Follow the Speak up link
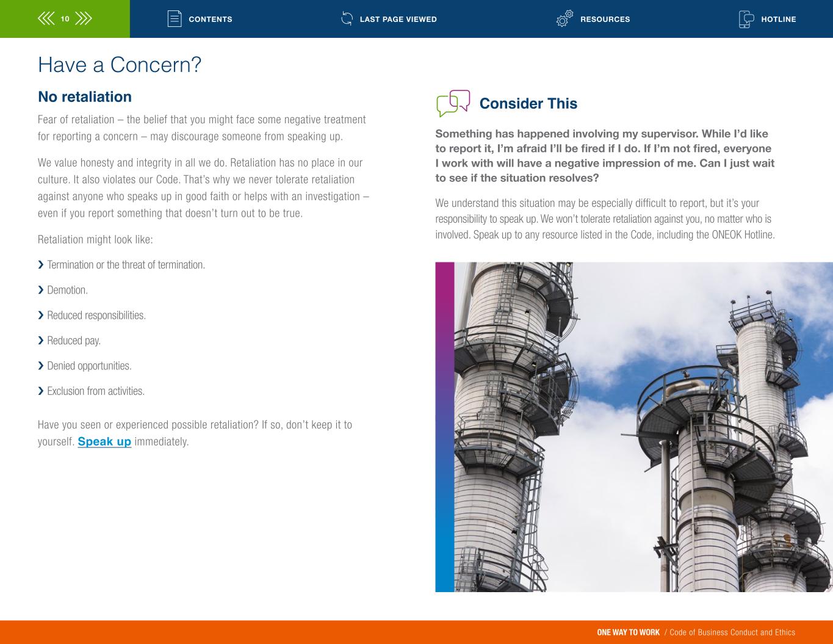The width and height of the screenshot is (833, 644). point(104,441)
